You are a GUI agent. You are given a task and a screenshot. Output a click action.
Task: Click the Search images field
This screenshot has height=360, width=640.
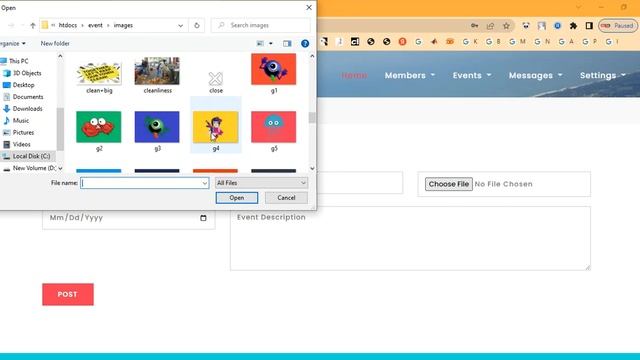(x=261, y=25)
